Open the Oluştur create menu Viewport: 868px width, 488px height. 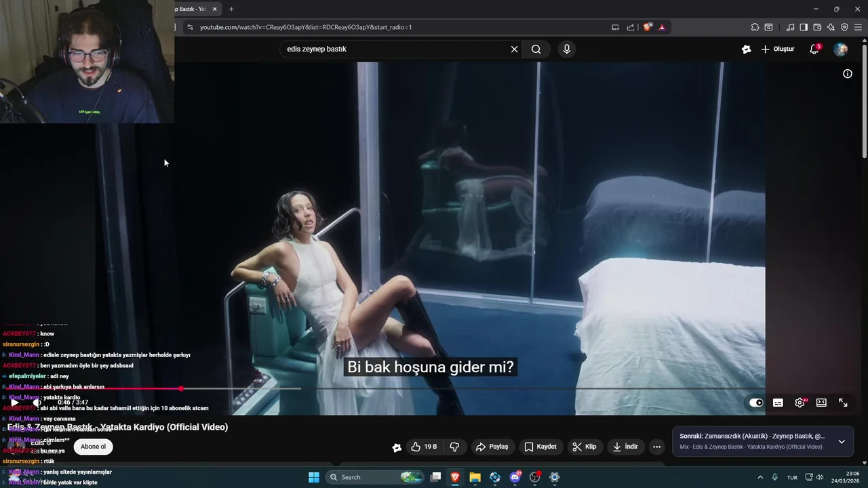[777, 49]
